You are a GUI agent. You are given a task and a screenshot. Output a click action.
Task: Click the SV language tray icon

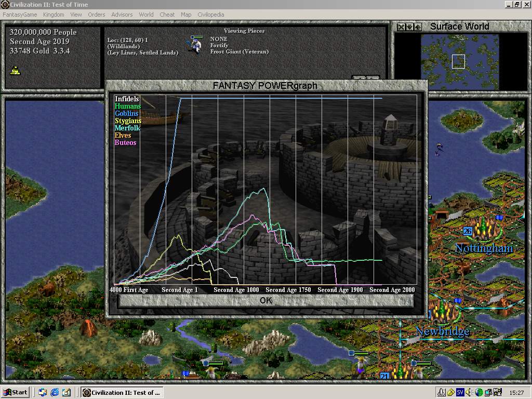(x=460, y=393)
